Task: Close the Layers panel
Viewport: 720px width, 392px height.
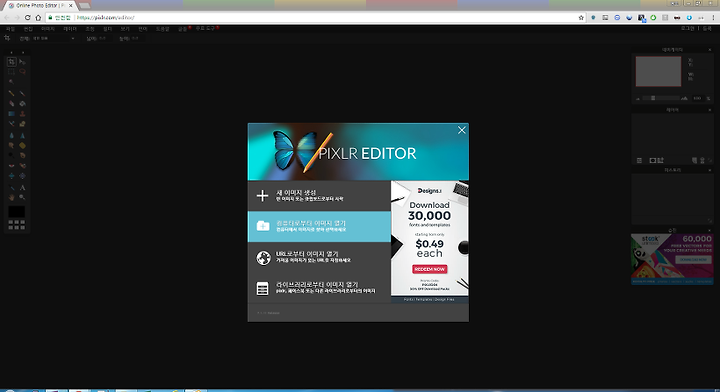Action: tap(710, 110)
